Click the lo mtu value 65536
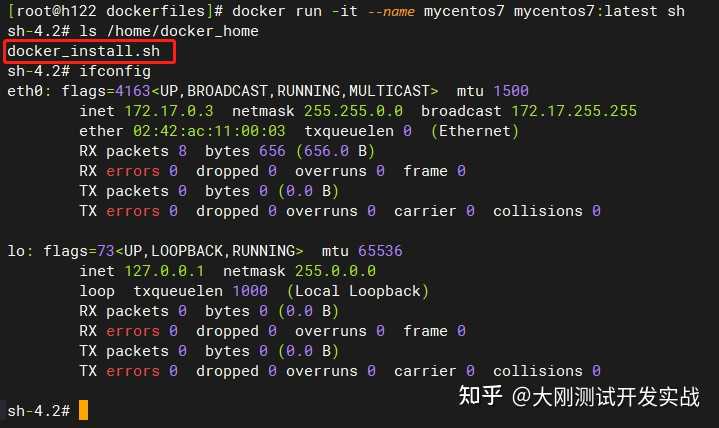This screenshot has width=719, height=428. tap(380, 251)
